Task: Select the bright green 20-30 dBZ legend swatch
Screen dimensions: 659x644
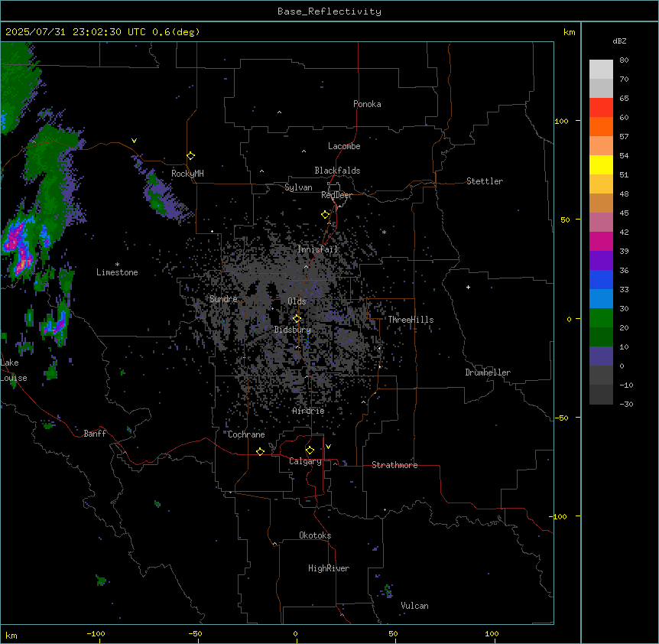Action: pyautogui.click(x=601, y=318)
